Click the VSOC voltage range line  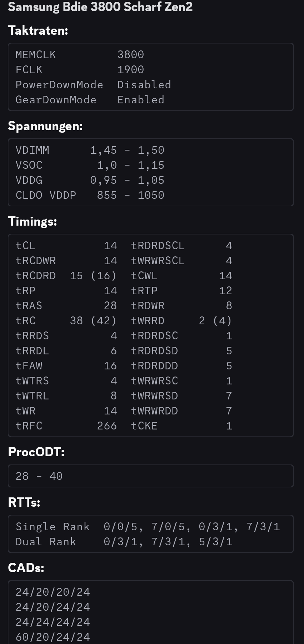[x=90, y=165]
